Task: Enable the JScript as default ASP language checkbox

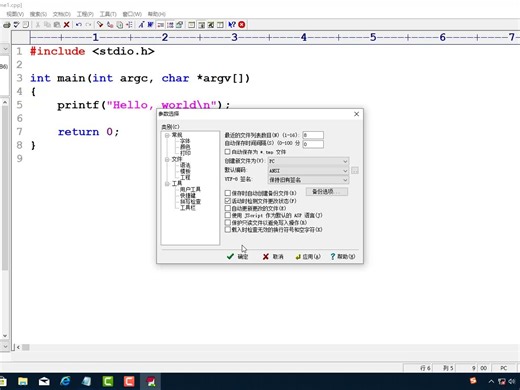Action: coord(228,215)
